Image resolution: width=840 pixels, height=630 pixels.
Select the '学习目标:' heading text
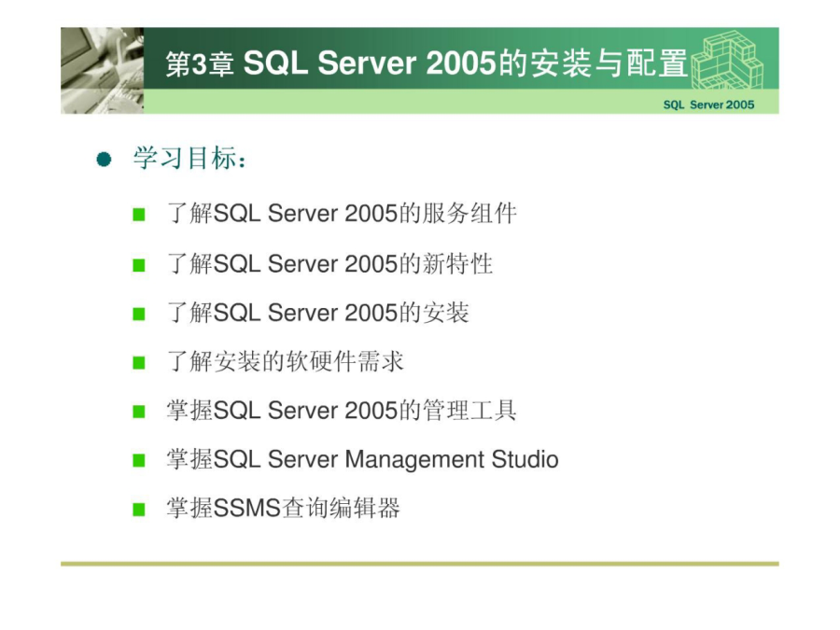[x=190, y=158]
